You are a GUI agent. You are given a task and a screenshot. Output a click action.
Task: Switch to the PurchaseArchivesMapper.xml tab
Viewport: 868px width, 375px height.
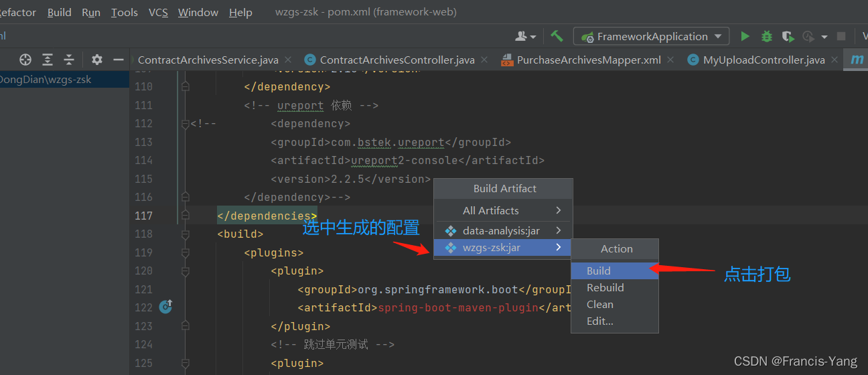click(589, 60)
